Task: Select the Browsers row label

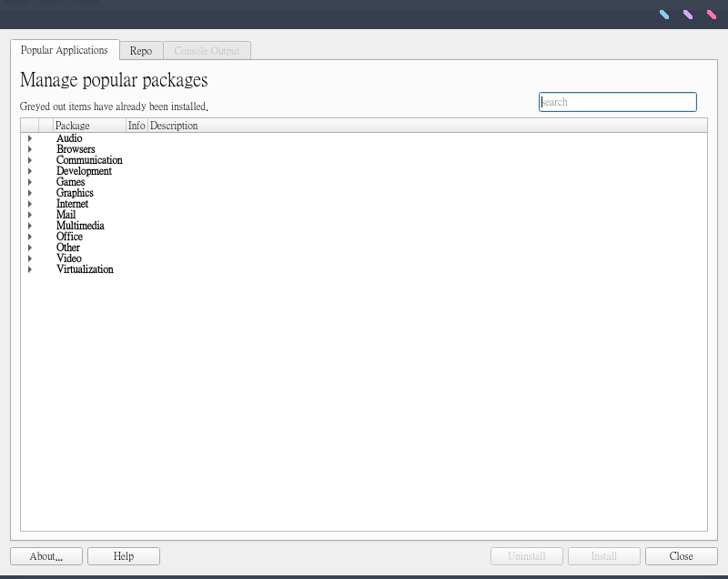Action: [76, 149]
